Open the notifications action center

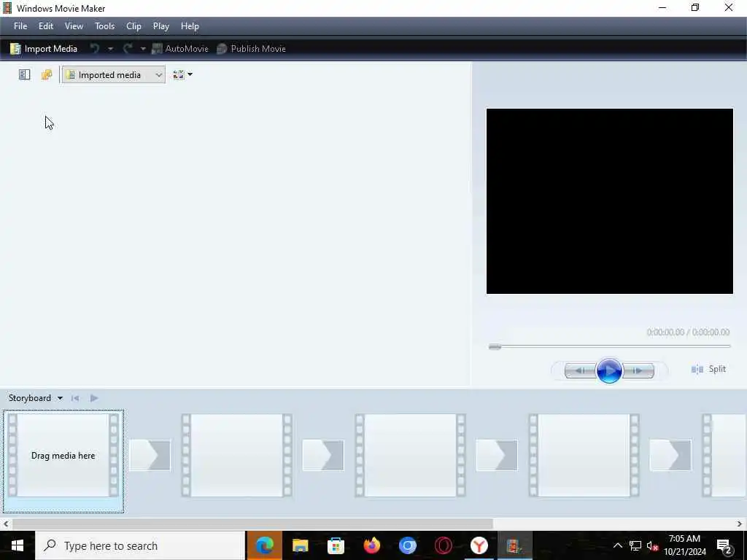pyautogui.click(x=724, y=545)
